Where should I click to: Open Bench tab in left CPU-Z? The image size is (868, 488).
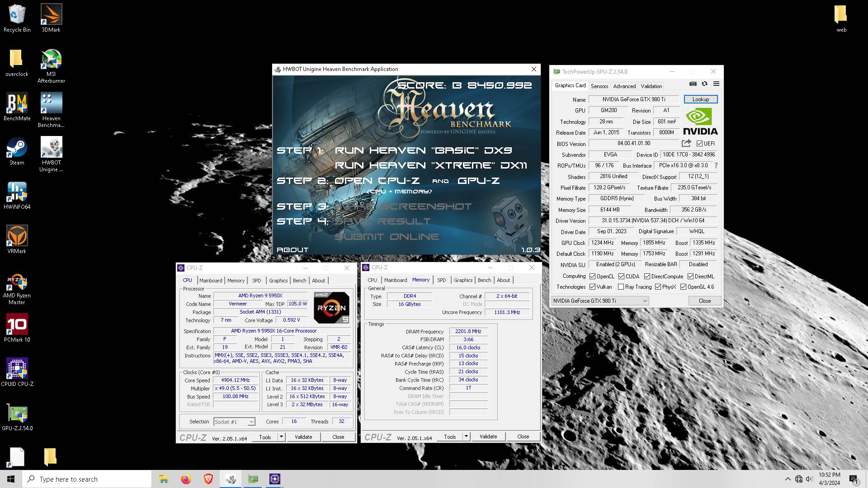click(x=299, y=281)
